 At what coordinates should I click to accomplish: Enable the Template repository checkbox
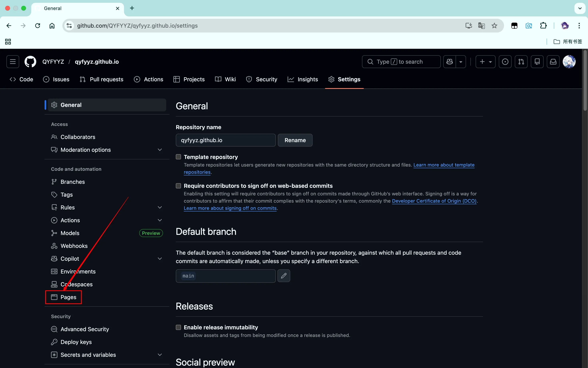pyautogui.click(x=178, y=157)
